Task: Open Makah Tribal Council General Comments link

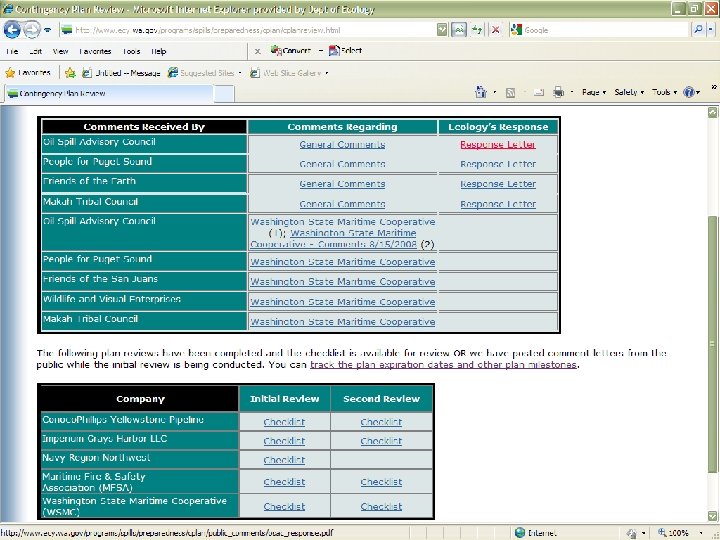Action: [342, 204]
